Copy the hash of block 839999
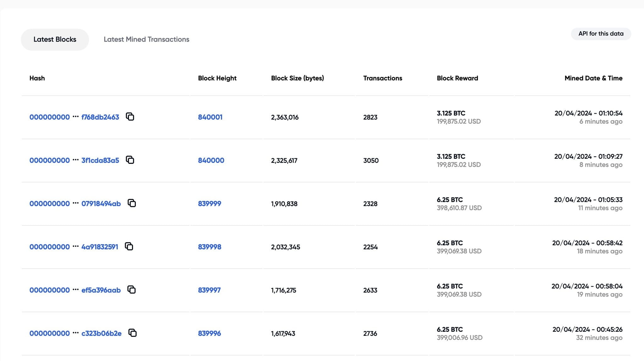Viewport: 644px width, 361px height. pyautogui.click(x=132, y=203)
